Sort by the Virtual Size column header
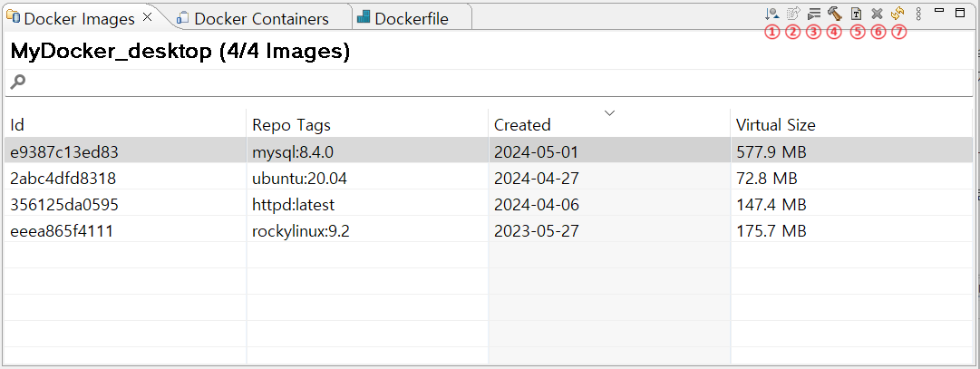The width and height of the screenshot is (980, 369). tap(775, 124)
